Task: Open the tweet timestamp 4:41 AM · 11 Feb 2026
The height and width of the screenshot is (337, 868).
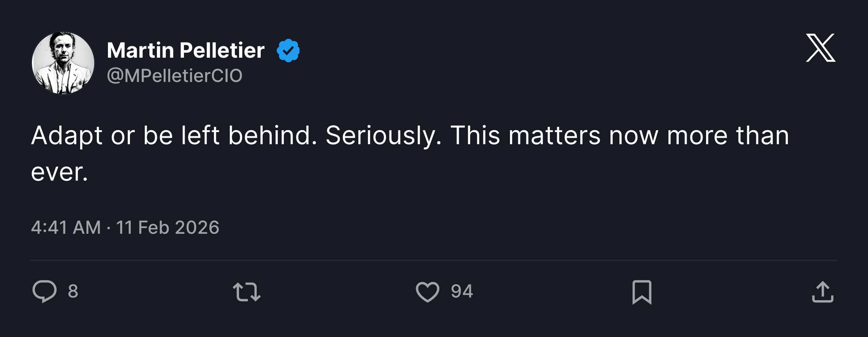Action: coord(125,228)
